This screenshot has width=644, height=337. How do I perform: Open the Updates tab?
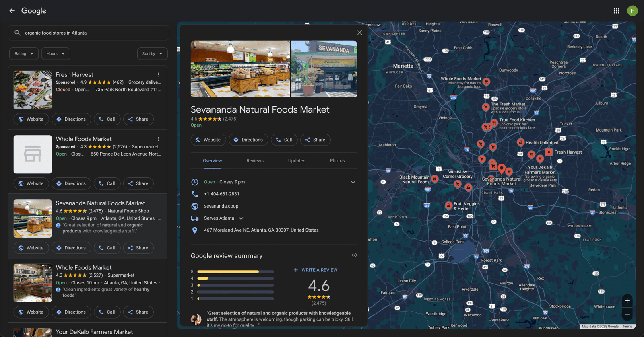coord(297,161)
